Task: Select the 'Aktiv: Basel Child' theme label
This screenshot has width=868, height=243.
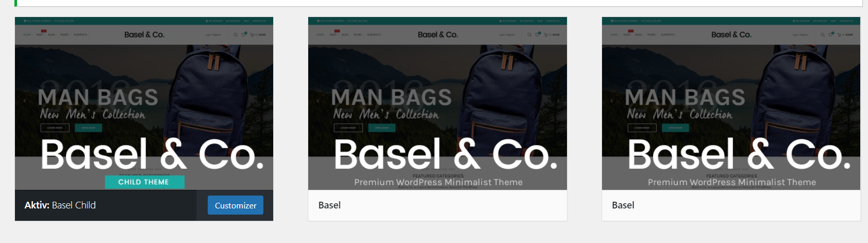Action: tap(60, 205)
